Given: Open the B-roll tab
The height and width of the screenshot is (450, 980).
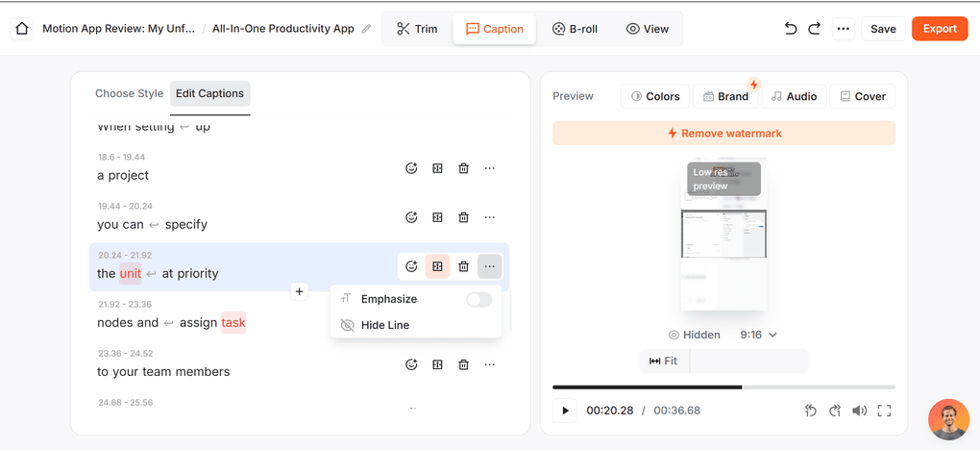Looking at the screenshot, I should [575, 29].
